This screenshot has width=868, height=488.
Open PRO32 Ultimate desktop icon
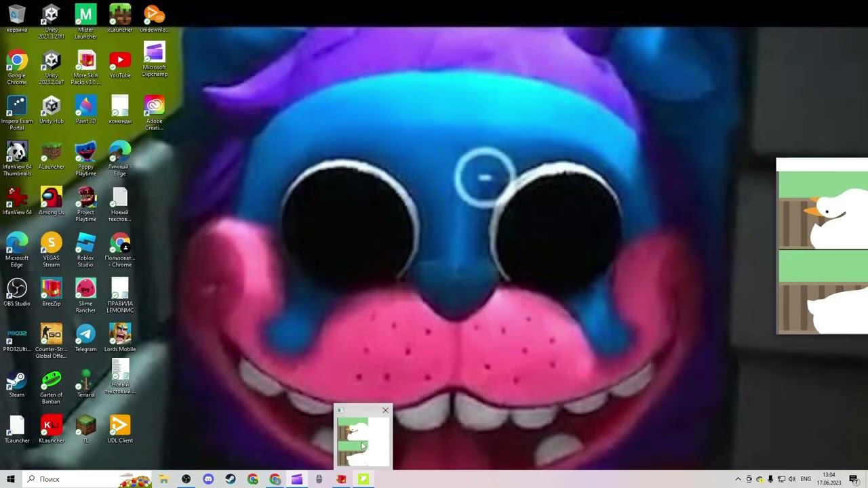(x=17, y=338)
